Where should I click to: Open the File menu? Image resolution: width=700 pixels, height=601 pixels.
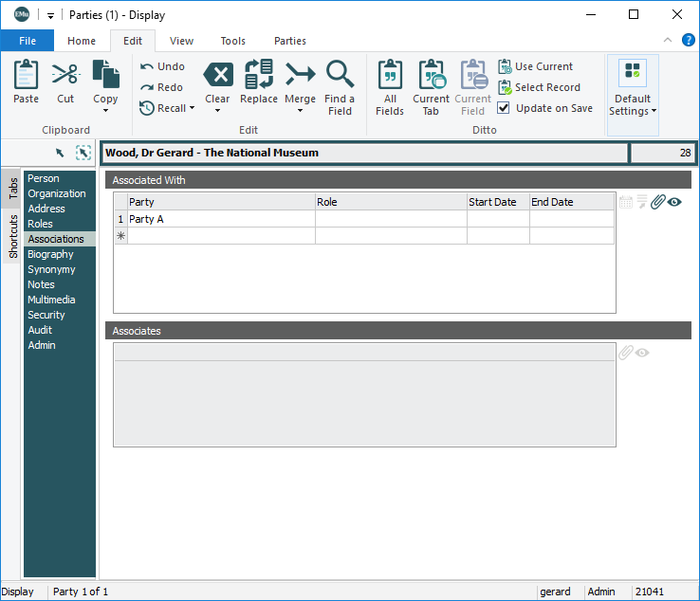[28, 41]
